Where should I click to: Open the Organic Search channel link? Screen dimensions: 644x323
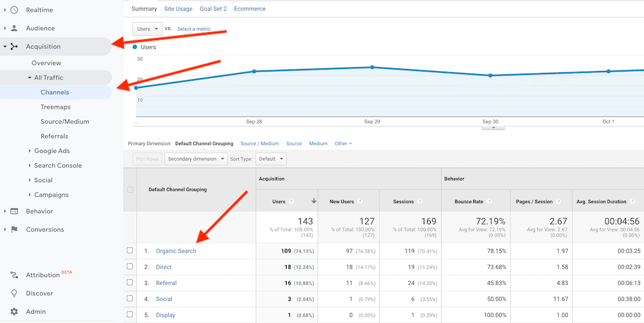(176, 251)
